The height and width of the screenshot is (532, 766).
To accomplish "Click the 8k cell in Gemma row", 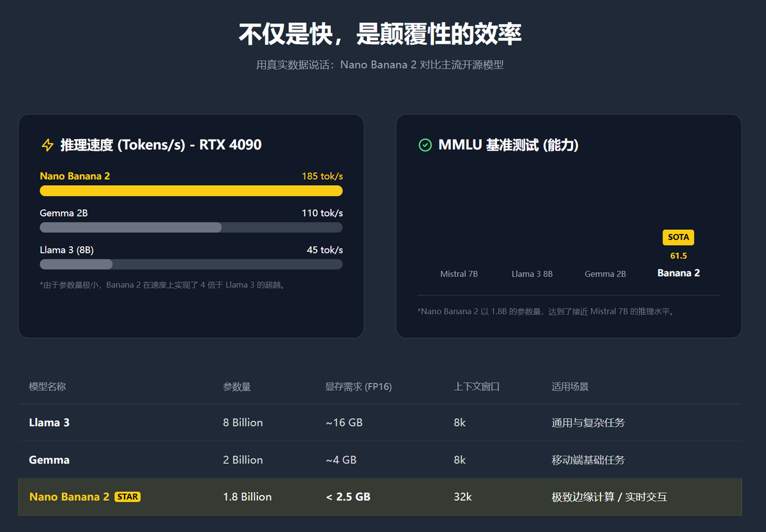I will pyautogui.click(x=460, y=460).
